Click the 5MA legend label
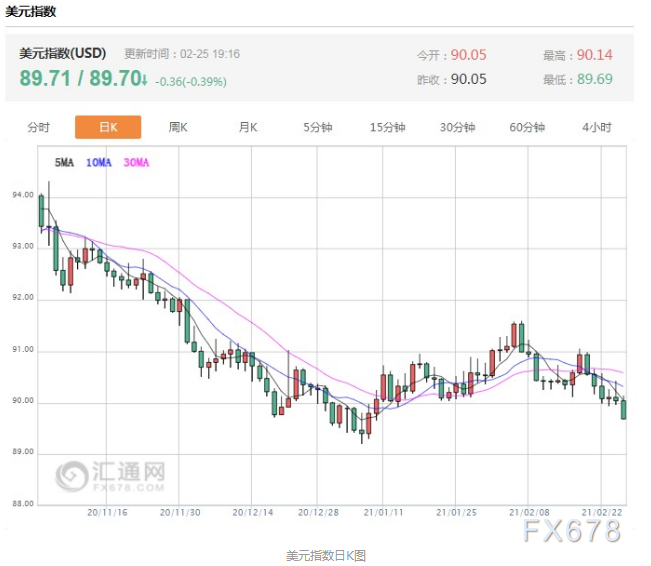 click(x=64, y=162)
